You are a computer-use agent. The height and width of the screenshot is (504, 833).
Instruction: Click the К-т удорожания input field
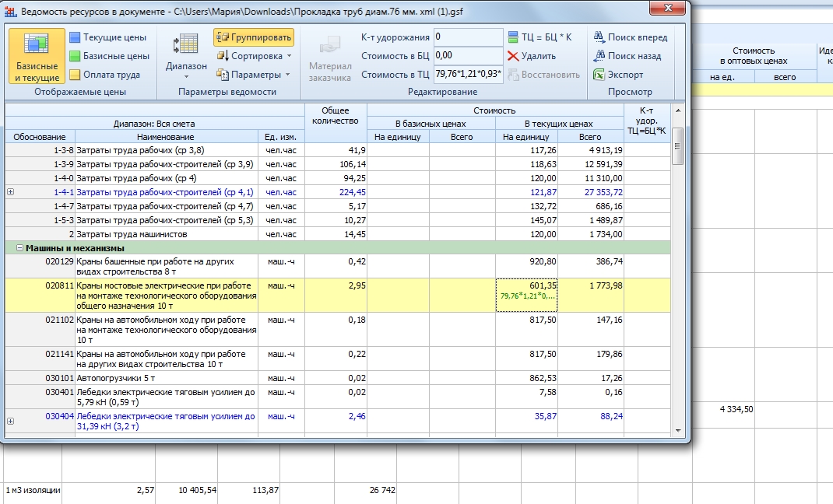(x=468, y=37)
